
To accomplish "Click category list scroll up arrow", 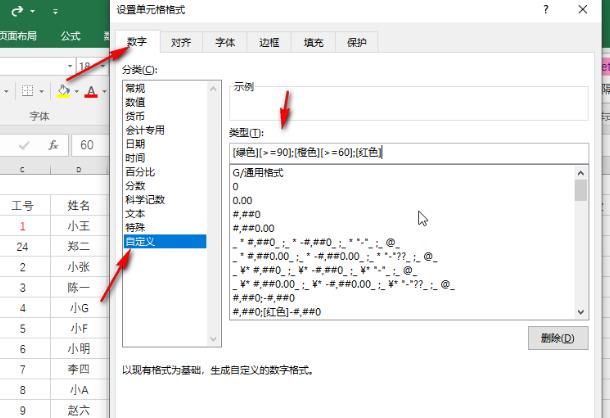I will pyautogui.click(x=213, y=89).
